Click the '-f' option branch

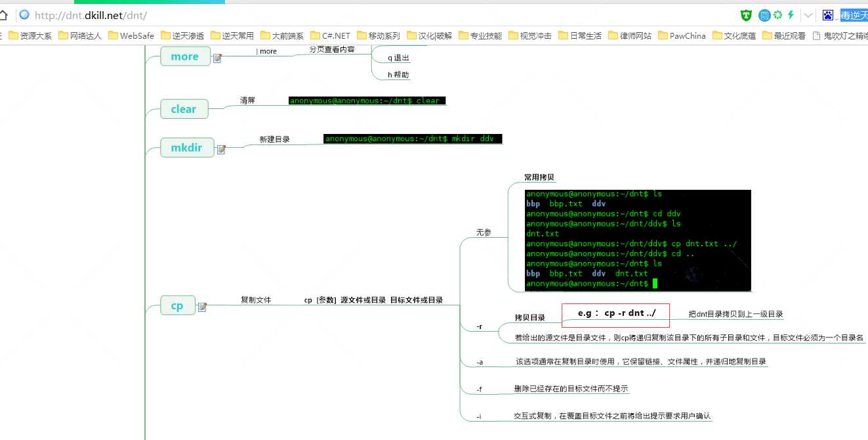click(480, 389)
